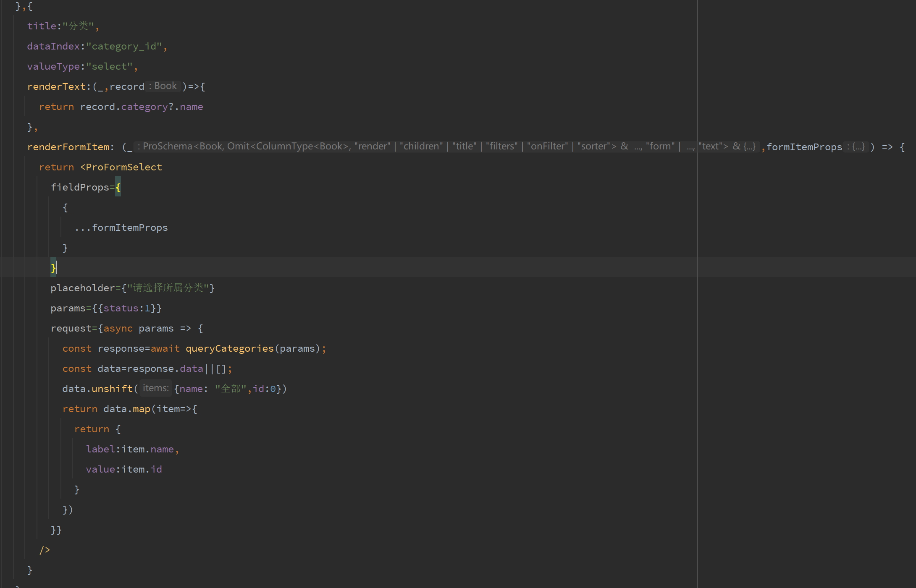Click the ...formItemProps spread line
The width and height of the screenshot is (916, 588).
tap(121, 227)
